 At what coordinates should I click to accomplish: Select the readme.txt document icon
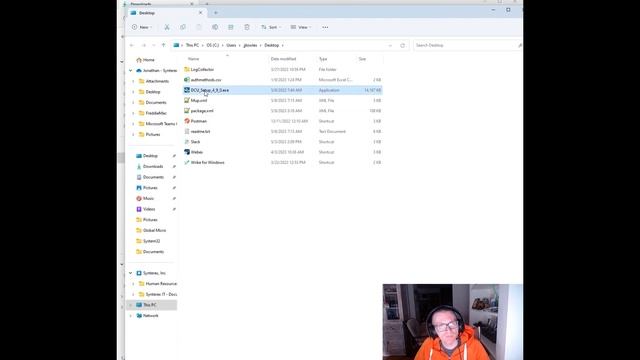point(187,131)
